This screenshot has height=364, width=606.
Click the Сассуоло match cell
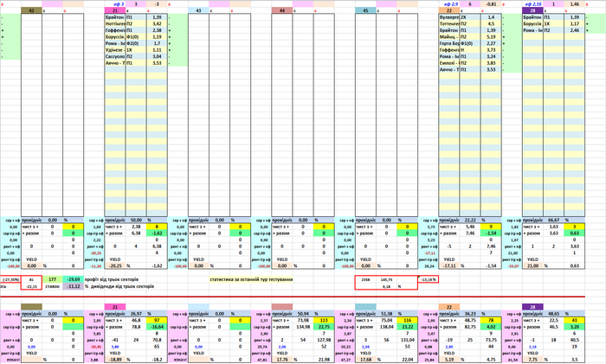click(x=115, y=56)
